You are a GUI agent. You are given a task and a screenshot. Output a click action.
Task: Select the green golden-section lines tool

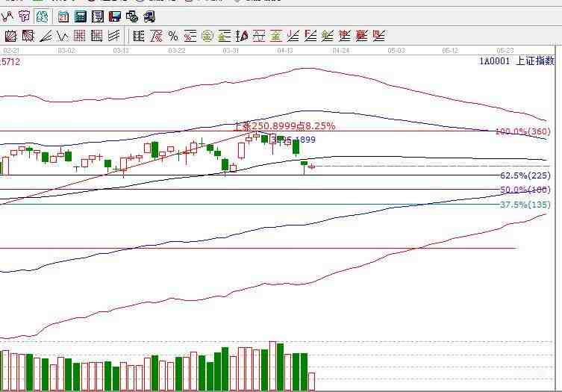[225, 36]
